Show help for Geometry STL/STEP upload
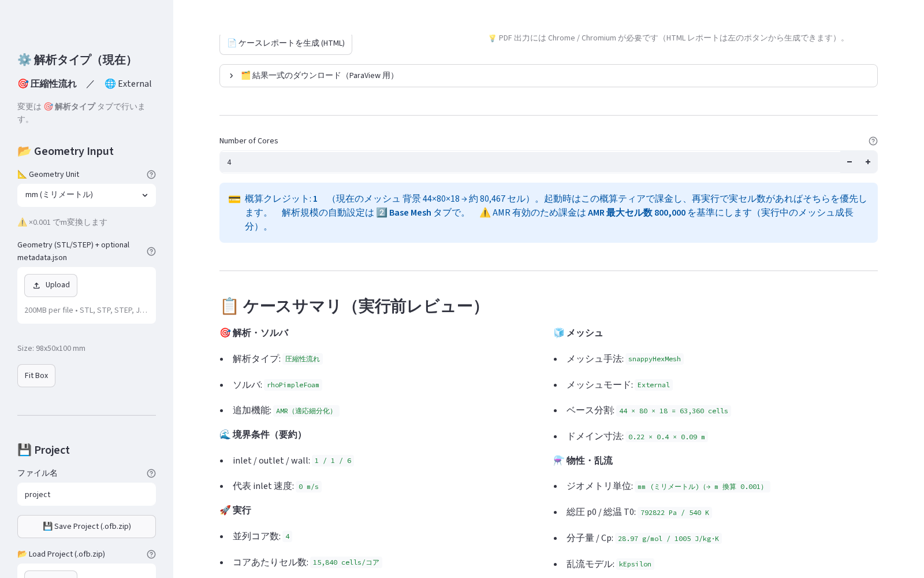Viewport: 924px width, 578px height. point(151,251)
